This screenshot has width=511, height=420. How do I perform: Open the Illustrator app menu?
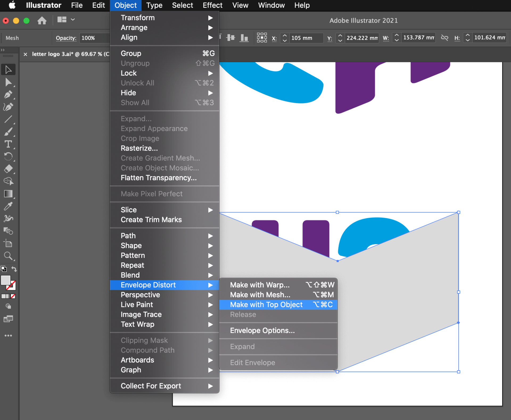44,5
